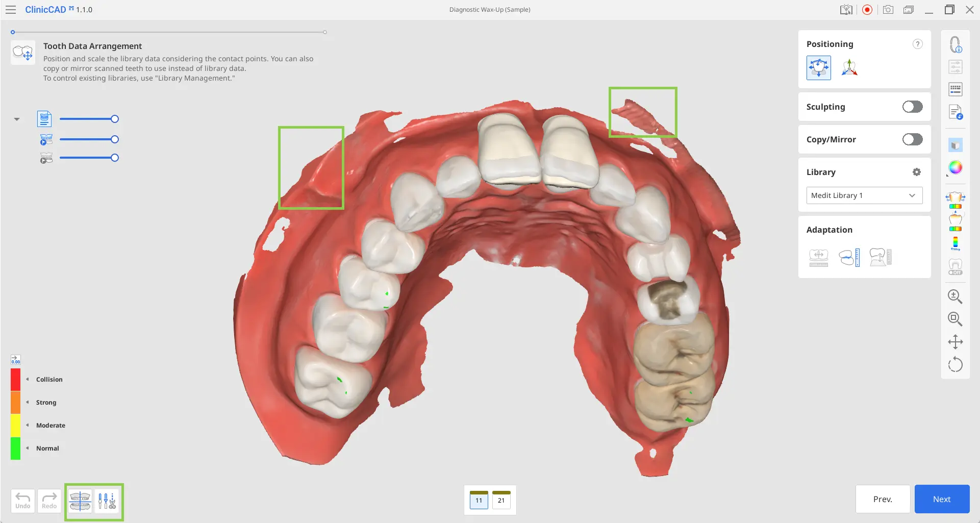Click the Undo button
Viewport: 980px width, 523px height.
tap(23, 501)
